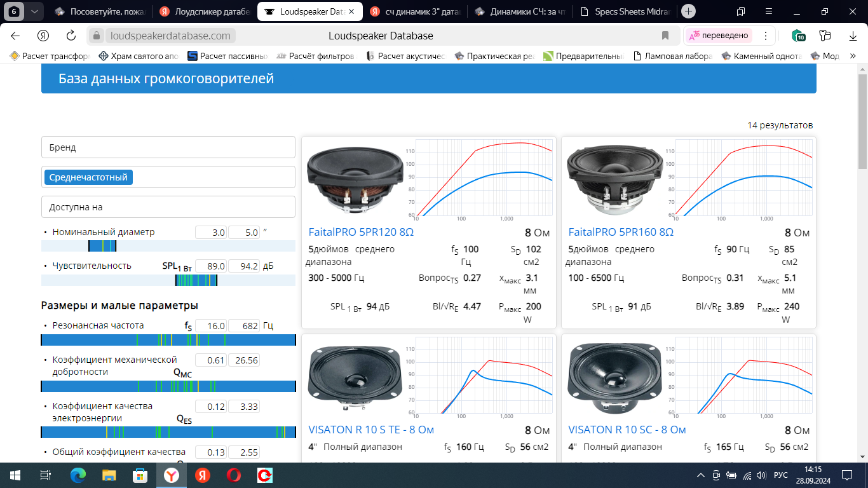This screenshot has width=868, height=488.
Task: Open the red Yandex 'Я' taskbar icon
Action: coord(202,475)
